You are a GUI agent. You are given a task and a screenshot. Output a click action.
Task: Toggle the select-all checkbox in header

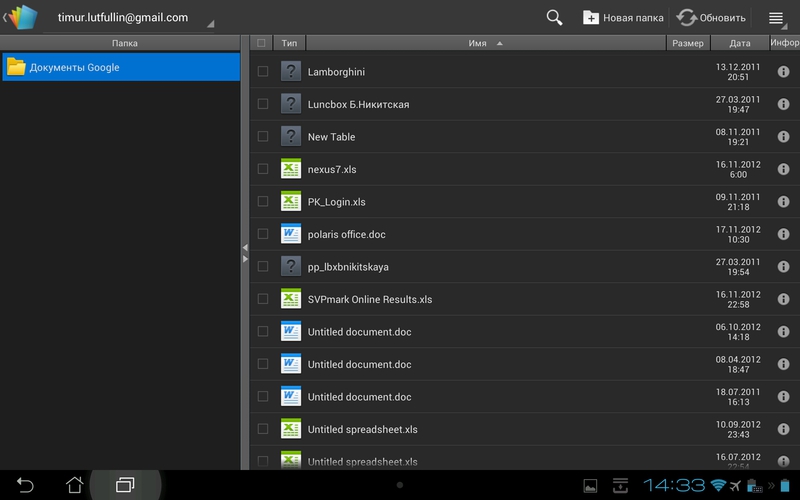coord(261,43)
